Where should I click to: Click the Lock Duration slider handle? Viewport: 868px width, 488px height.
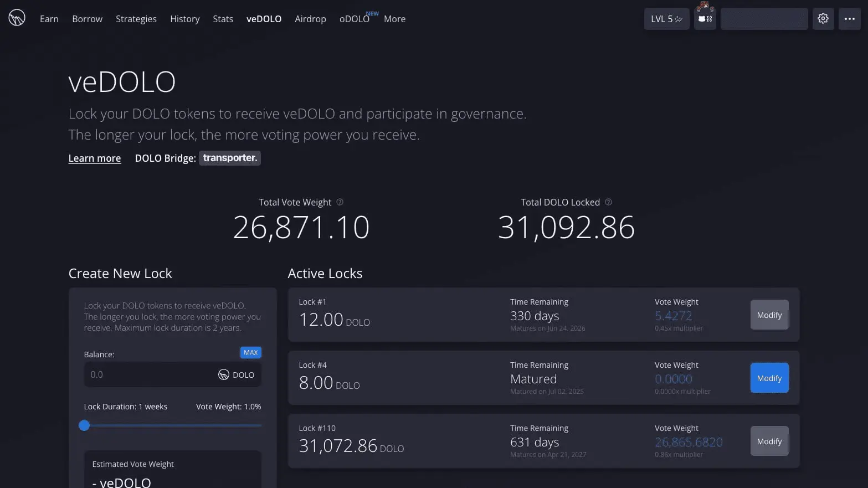point(84,425)
